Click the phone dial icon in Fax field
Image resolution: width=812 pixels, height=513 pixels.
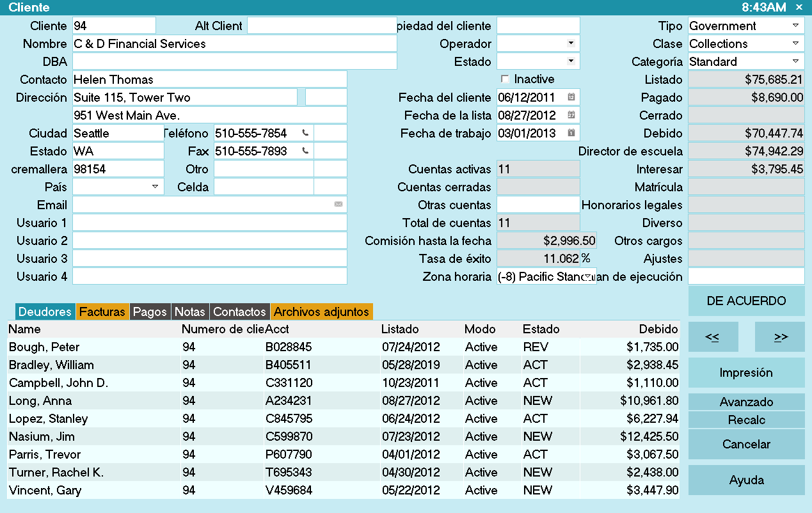click(x=305, y=151)
